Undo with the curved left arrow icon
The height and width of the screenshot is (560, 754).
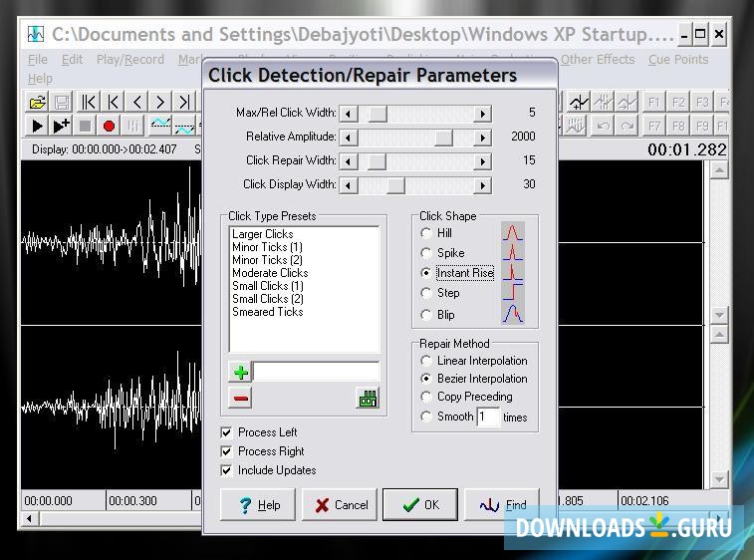point(603,126)
